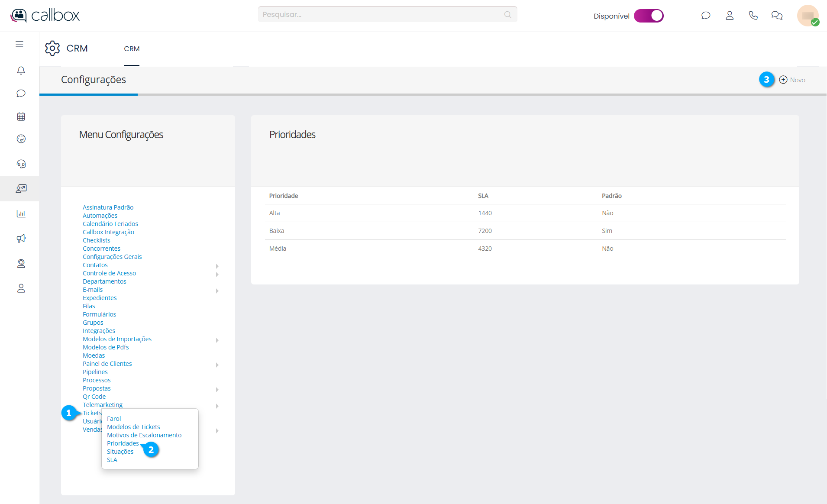Open the user avatar in the top right
Image resolution: width=827 pixels, height=504 pixels.
point(808,16)
